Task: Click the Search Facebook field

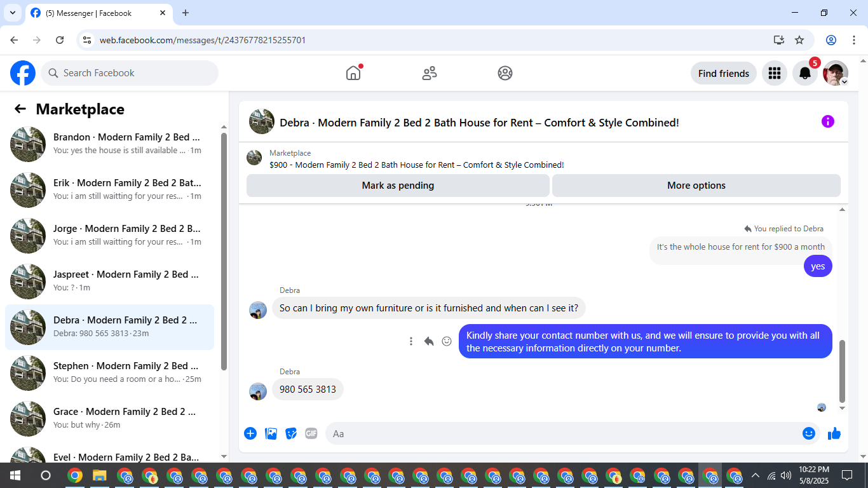Action: pos(130,73)
